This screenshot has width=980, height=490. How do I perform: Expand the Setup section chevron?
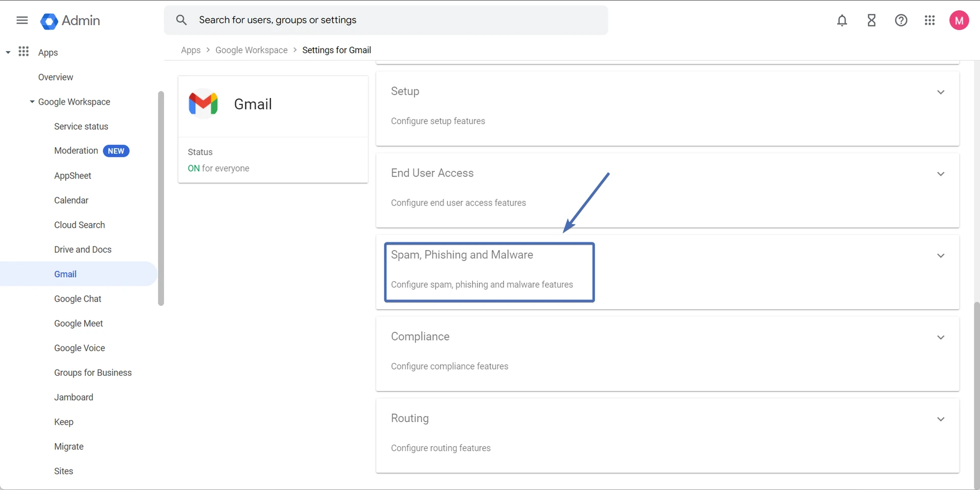tap(940, 92)
